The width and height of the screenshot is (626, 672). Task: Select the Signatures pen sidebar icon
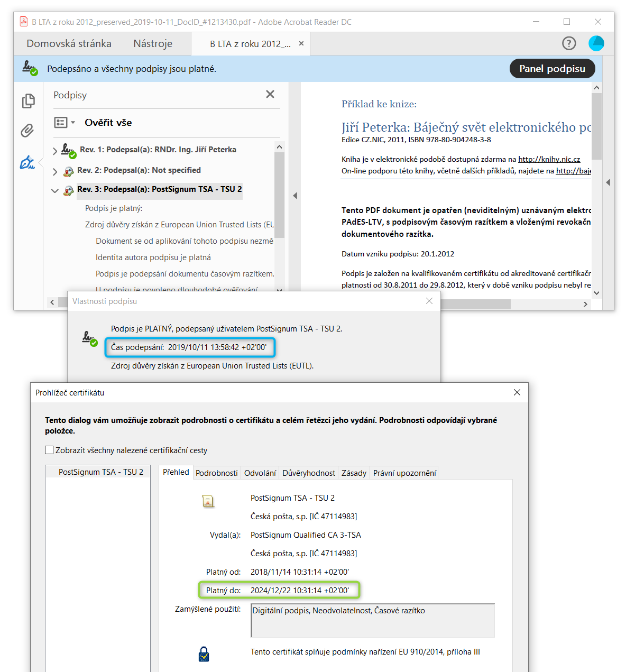pyautogui.click(x=27, y=162)
